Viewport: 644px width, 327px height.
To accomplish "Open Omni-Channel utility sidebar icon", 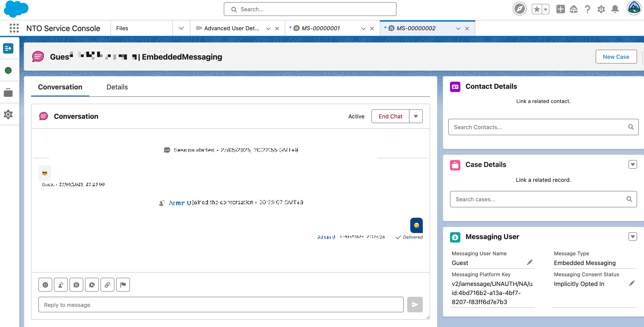I will pyautogui.click(x=8, y=49).
